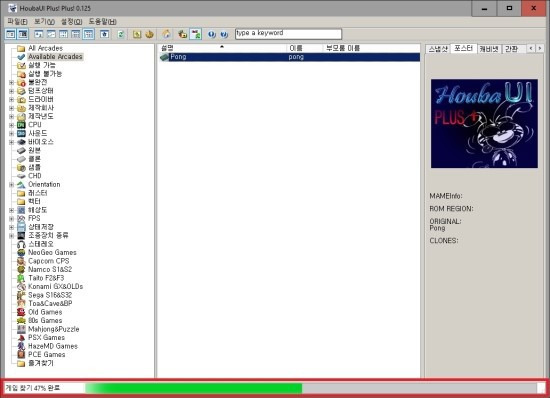Expand the 해상도 tree node
Screen dimensions: 550x398
[12, 210]
